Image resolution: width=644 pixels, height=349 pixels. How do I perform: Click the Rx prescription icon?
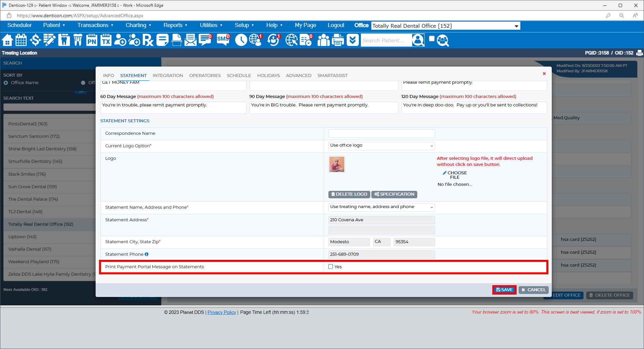tap(148, 40)
